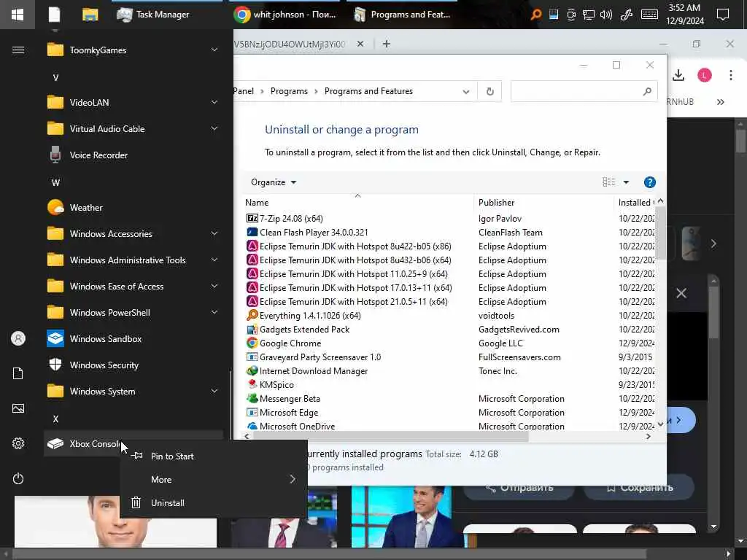Select Google Chrome in programs list
This screenshot has width=747, height=560.
point(449,343)
